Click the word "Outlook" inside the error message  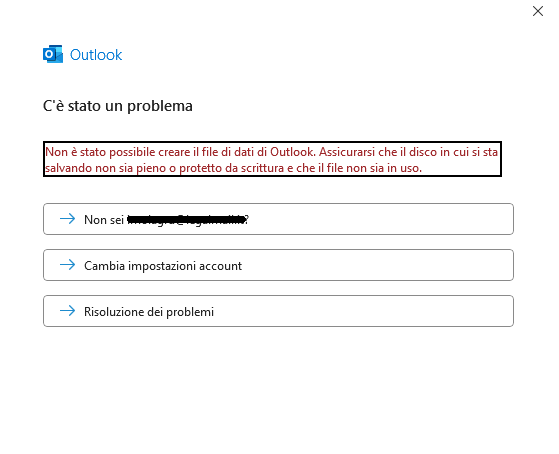pos(292,152)
